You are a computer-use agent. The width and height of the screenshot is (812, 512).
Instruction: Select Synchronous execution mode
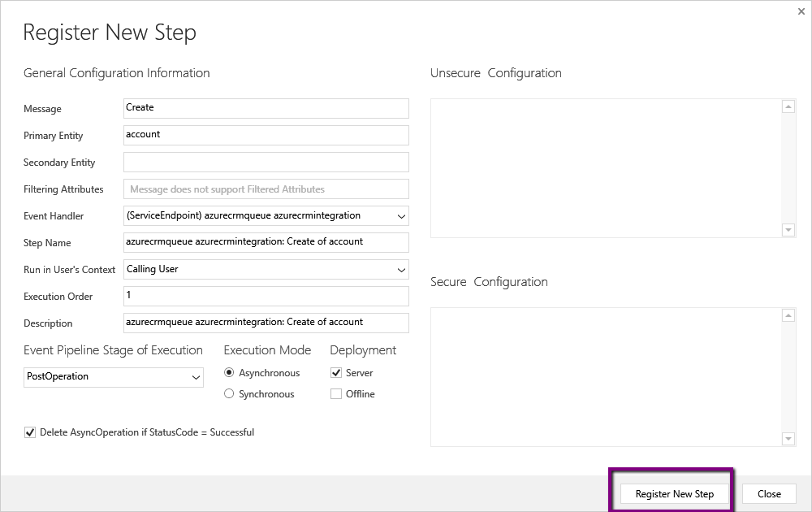click(x=229, y=393)
